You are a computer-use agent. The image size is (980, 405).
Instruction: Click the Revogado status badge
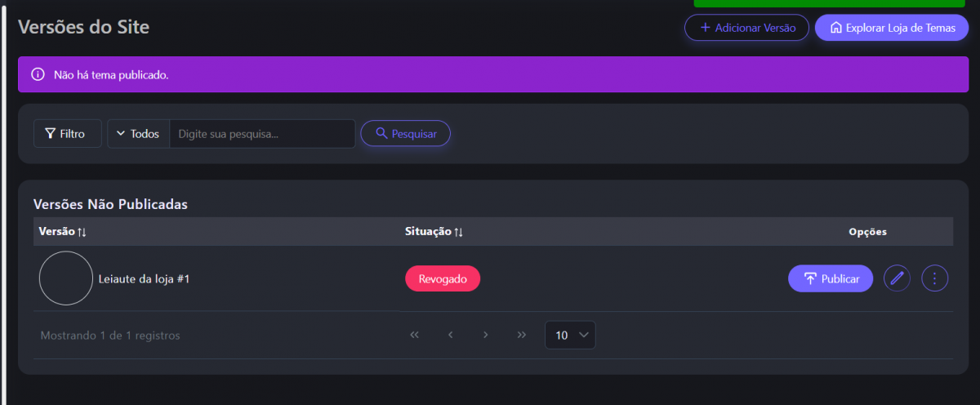point(443,278)
